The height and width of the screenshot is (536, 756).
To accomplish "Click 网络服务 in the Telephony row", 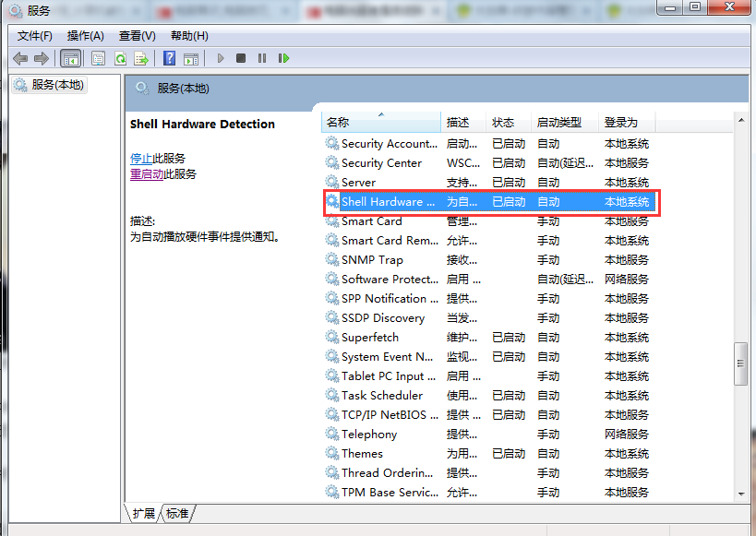I will 626,434.
